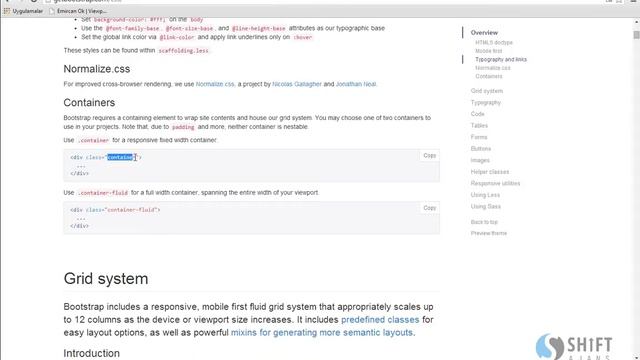Image resolution: width=640 pixels, height=360 pixels.
Task: Go to Containers in sidebar
Action: [x=489, y=76]
